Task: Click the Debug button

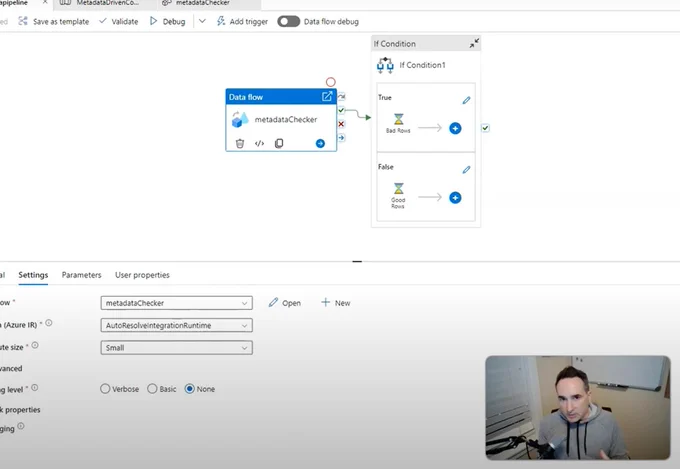Action: (x=167, y=21)
